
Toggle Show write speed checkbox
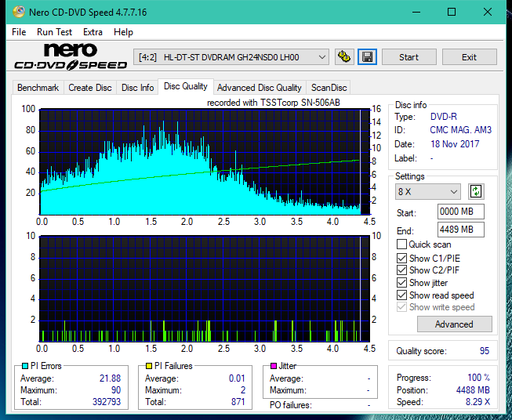tap(401, 307)
